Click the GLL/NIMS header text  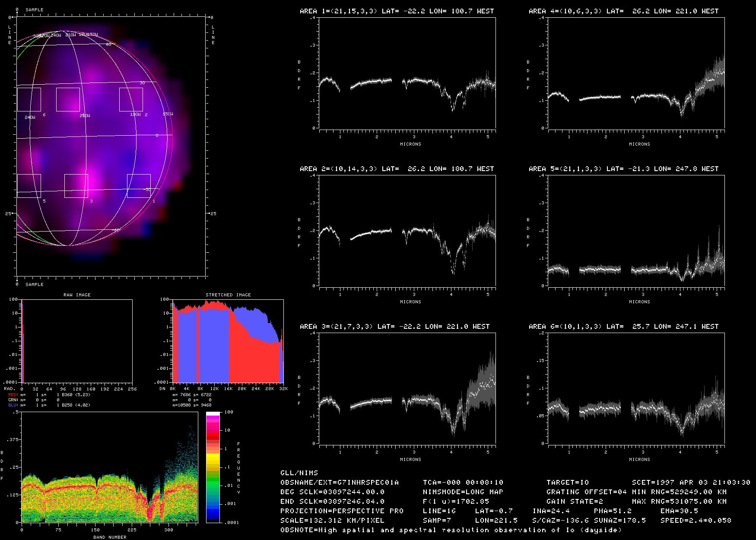pyautogui.click(x=299, y=473)
